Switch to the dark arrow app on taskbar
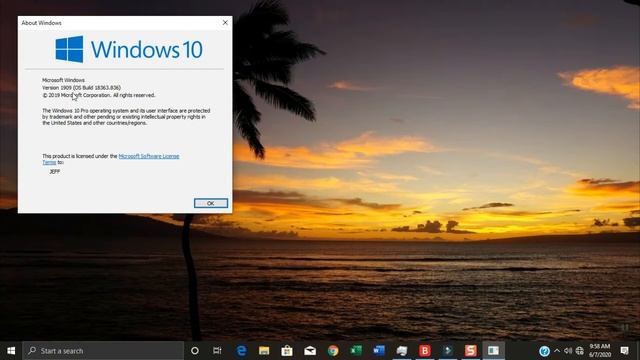Screen dimensions: 640x360 click(447, 351)
